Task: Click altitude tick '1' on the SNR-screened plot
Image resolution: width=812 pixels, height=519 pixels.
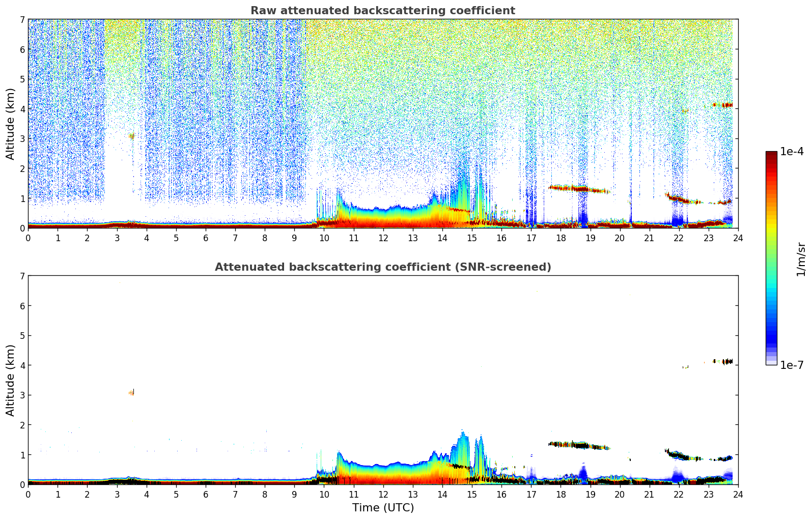Action: (22, 455)
